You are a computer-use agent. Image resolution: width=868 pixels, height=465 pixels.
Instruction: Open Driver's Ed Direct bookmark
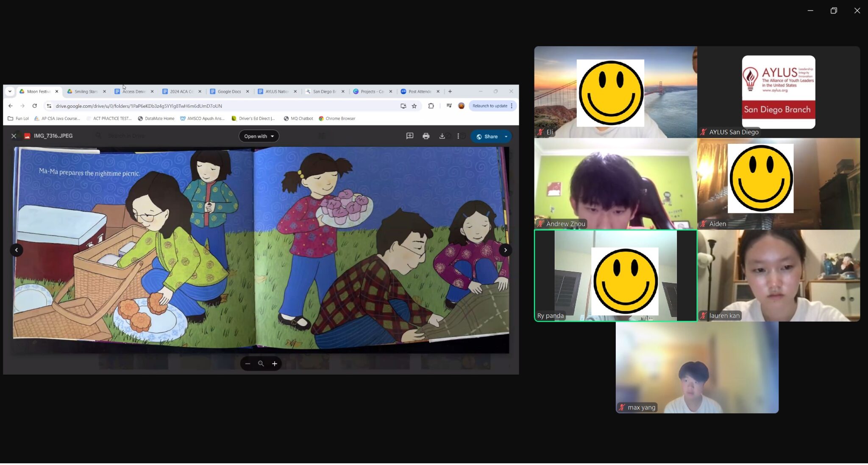[x=253, y=119]
